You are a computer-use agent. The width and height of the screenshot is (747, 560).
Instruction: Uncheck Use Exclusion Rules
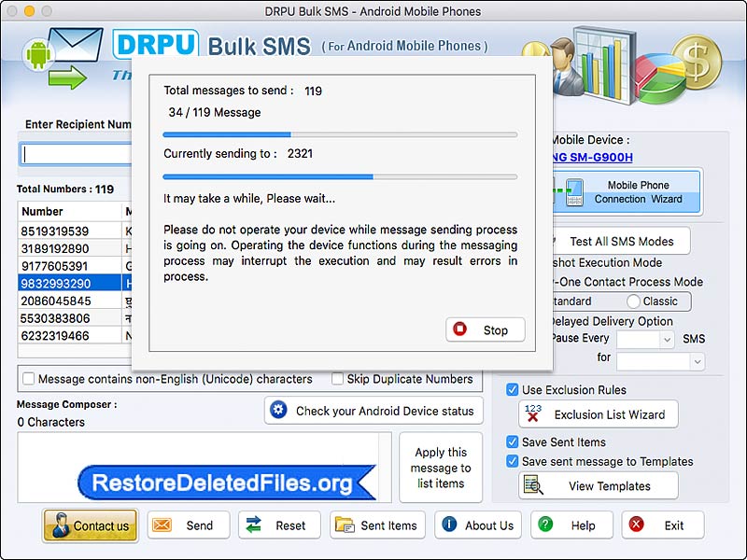coord(510,390)
